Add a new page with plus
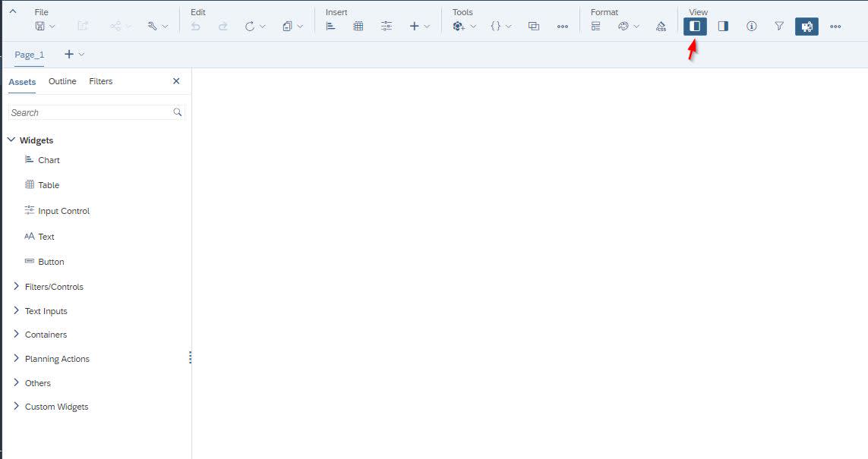The width and height of the screenshot is (868, 459). 68,54
